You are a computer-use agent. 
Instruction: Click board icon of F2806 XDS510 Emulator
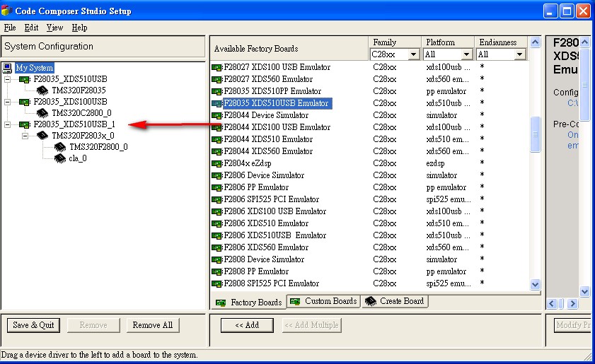coord(216,224)
